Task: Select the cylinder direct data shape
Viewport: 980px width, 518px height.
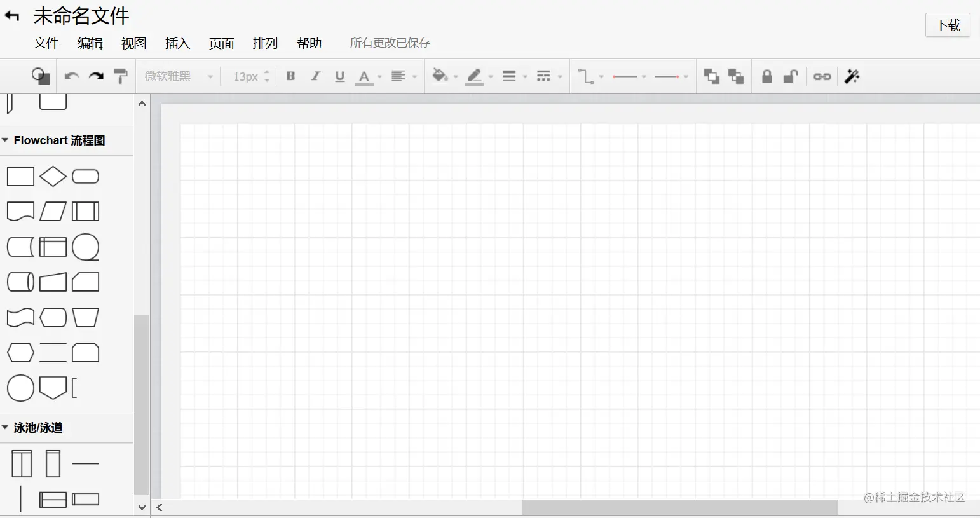Action: coord(20,282)
